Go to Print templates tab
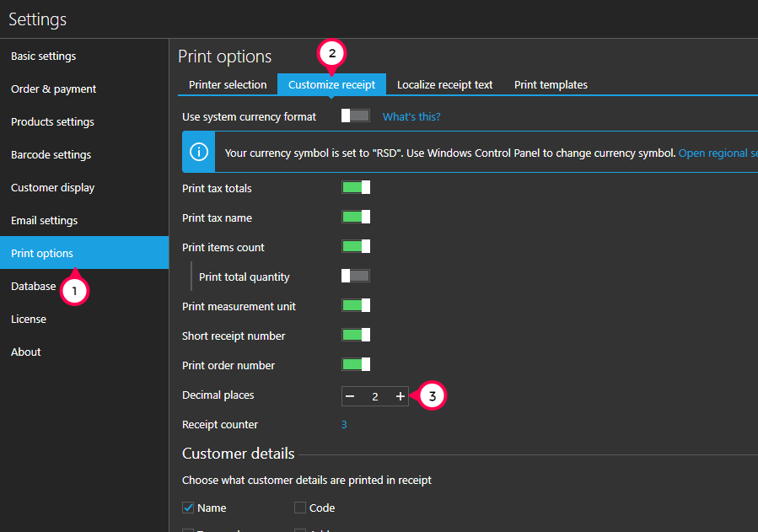The image size is (758, 532). coord(551,84)
